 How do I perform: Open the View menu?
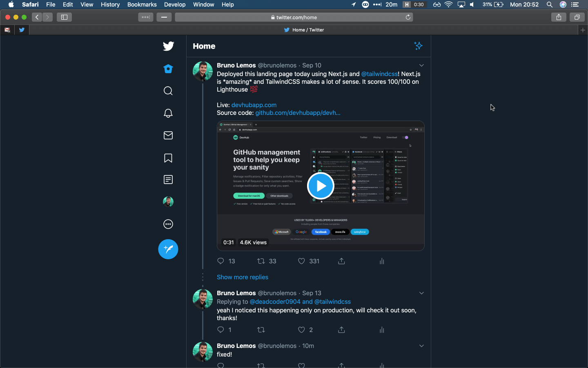pyautogui.click(x=87, y=4)
